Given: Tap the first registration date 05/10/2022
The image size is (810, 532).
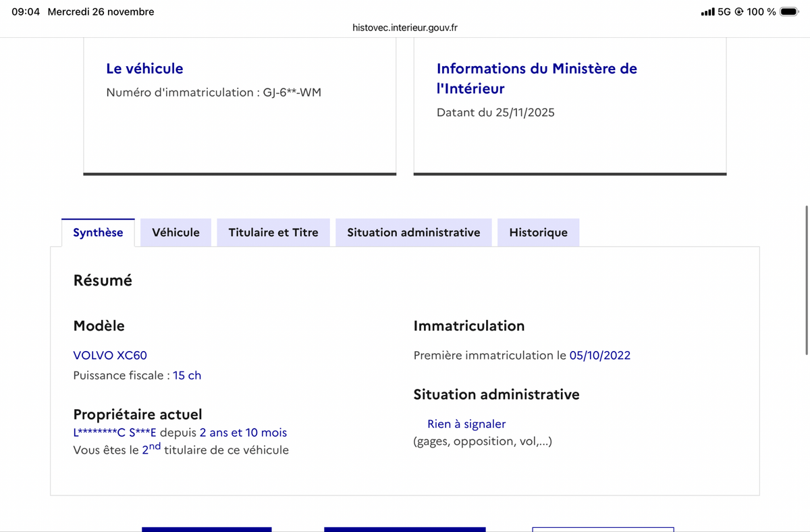Looking at the screenshot, I should (600, 355).
